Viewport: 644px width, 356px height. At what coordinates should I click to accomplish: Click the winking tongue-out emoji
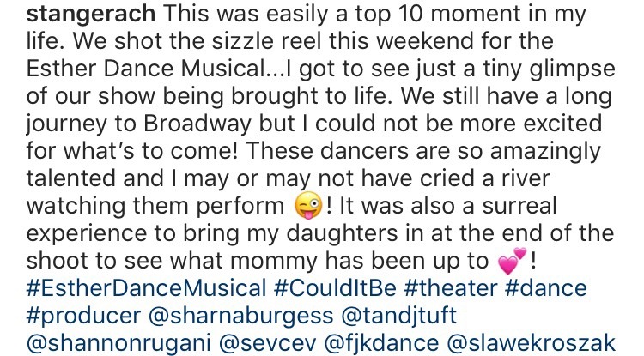[308, 206]
